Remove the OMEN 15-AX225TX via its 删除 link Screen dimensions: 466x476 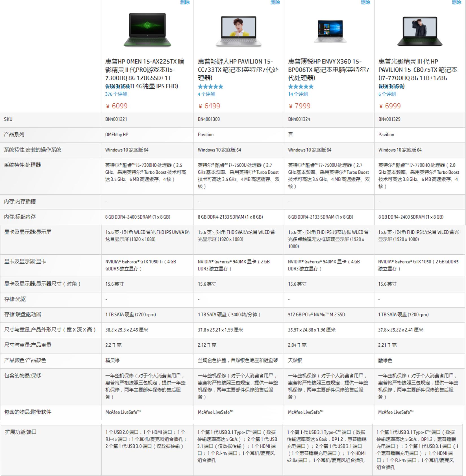[x=185, y=2]
